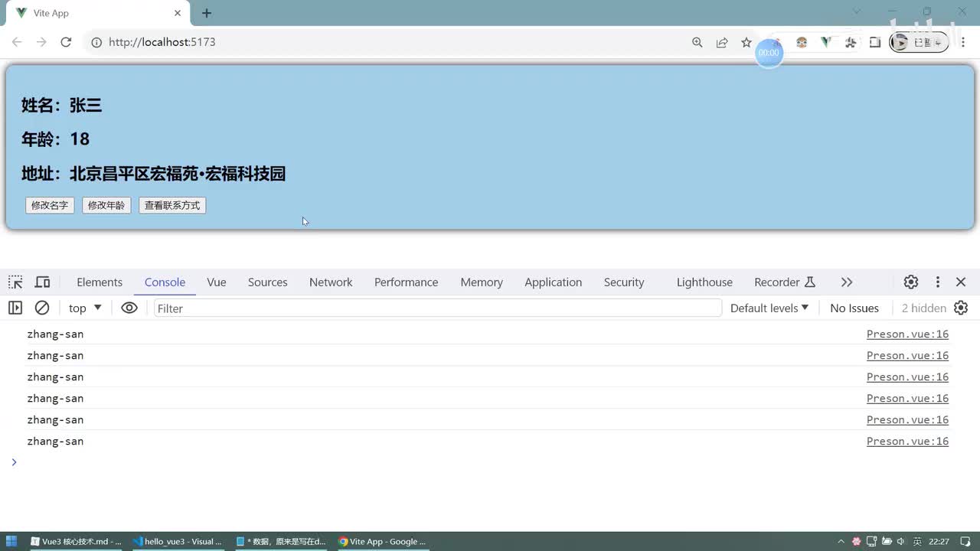Go to the Performance tab

coord(406,282)
